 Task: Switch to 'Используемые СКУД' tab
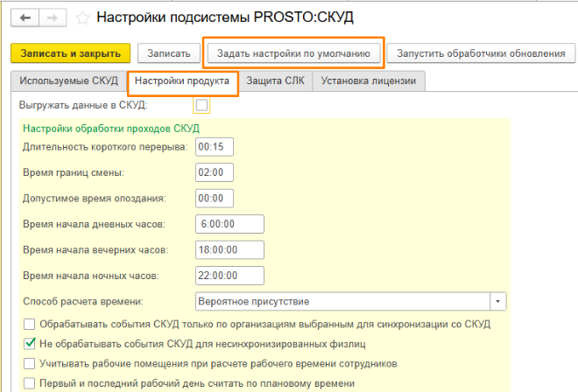[67, 81]
